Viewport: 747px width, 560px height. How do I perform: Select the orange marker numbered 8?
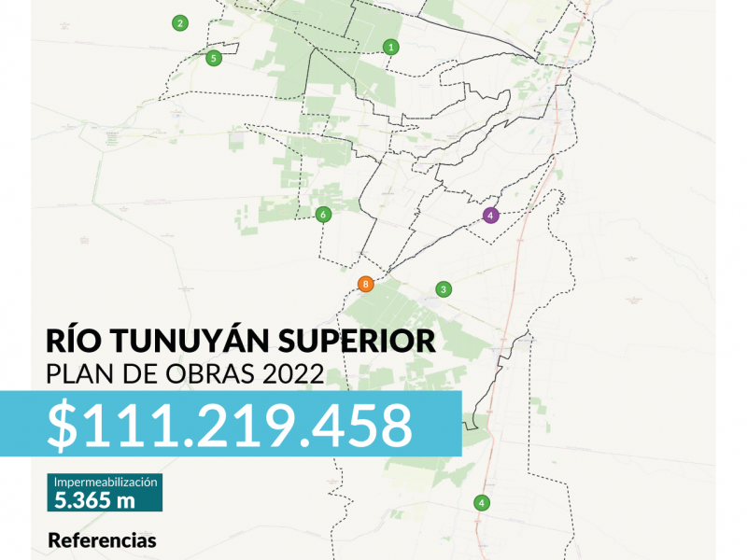[366, 284]
